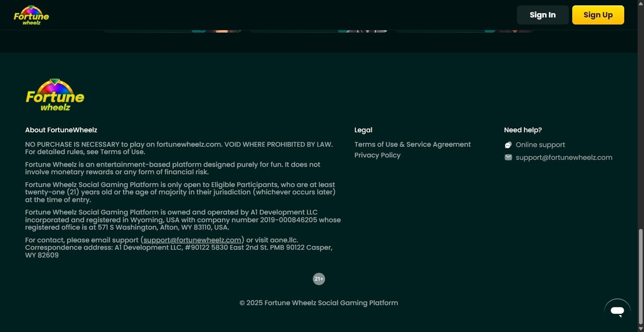Click the 'Eligible Participants' paragraph
The height and width of the screenshot is (332, 644).
pos(180,192)
